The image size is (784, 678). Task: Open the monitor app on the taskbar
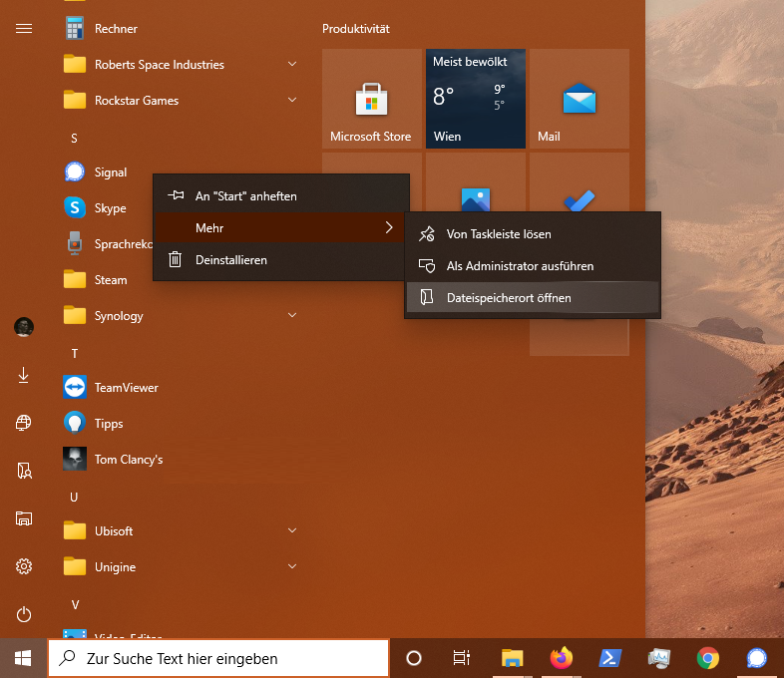(x=659, y=658)
